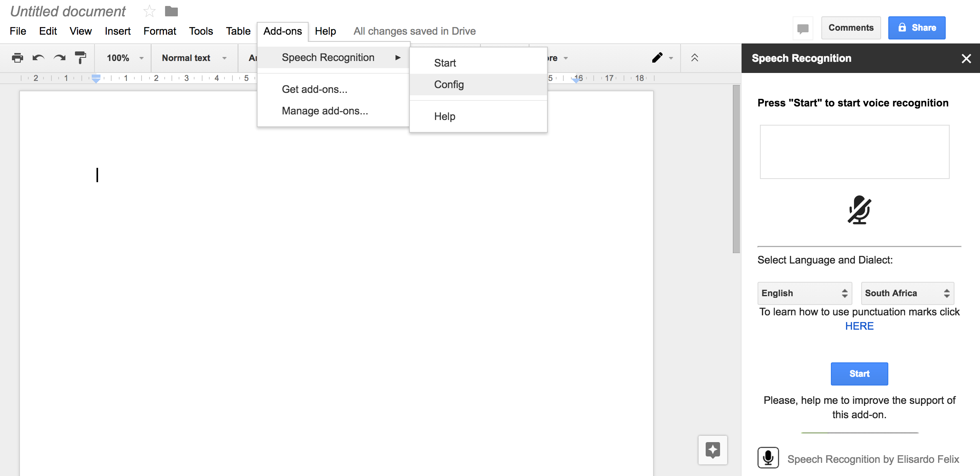This screenshot has width=980, height=476.
Task: Open the comment bubble icon
Action: 803,28
